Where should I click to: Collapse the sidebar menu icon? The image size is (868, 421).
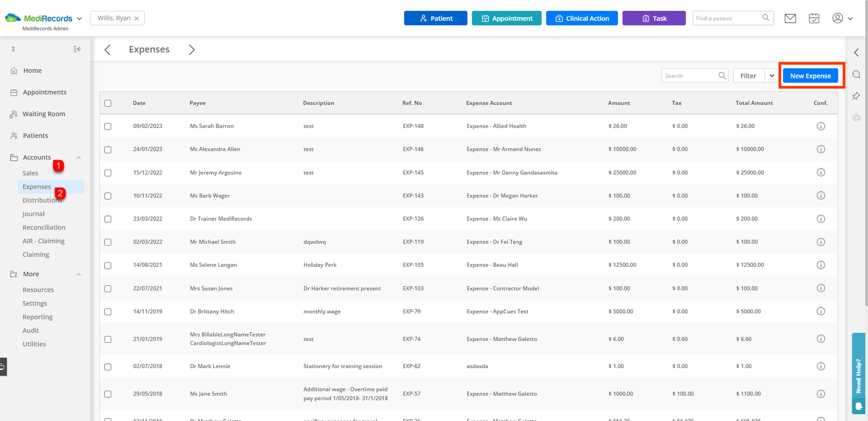(77, 49)
